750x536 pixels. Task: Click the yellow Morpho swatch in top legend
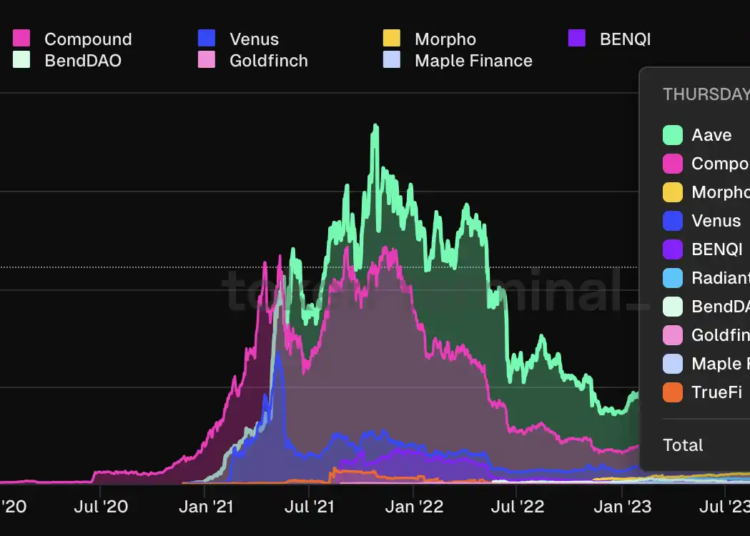(x=392, y=39)
